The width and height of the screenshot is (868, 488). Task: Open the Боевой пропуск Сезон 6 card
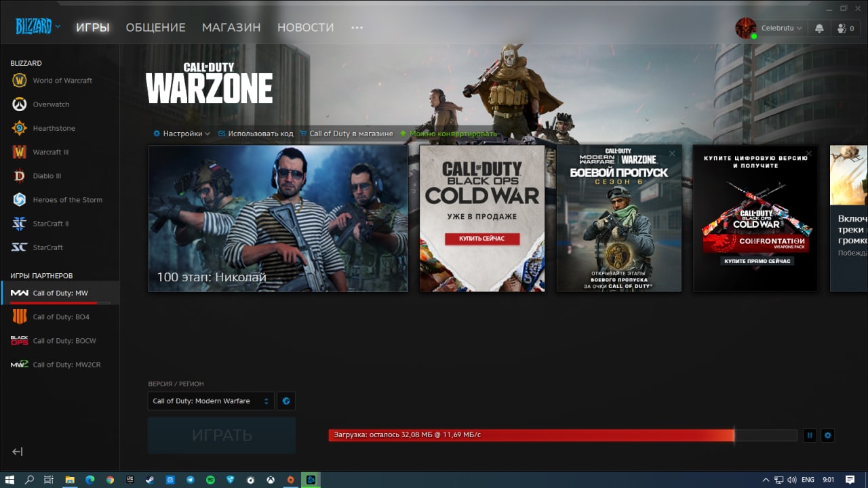(x=618, y=218)
